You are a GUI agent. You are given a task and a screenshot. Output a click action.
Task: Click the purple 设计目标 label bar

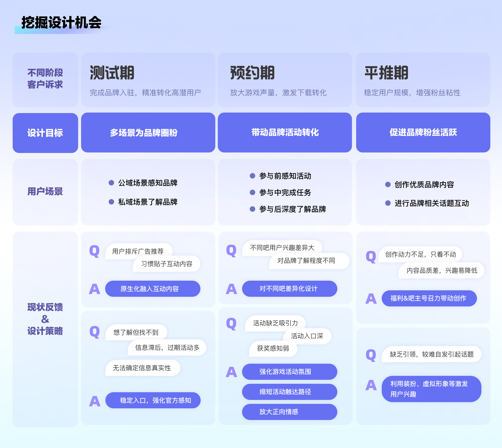click(45, 133)
